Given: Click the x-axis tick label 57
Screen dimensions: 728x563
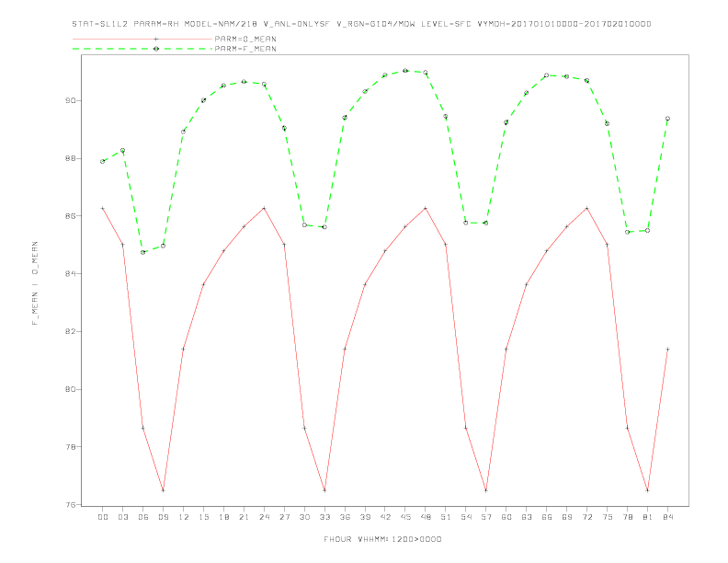Looking at the screenshot, I should 486,517.
